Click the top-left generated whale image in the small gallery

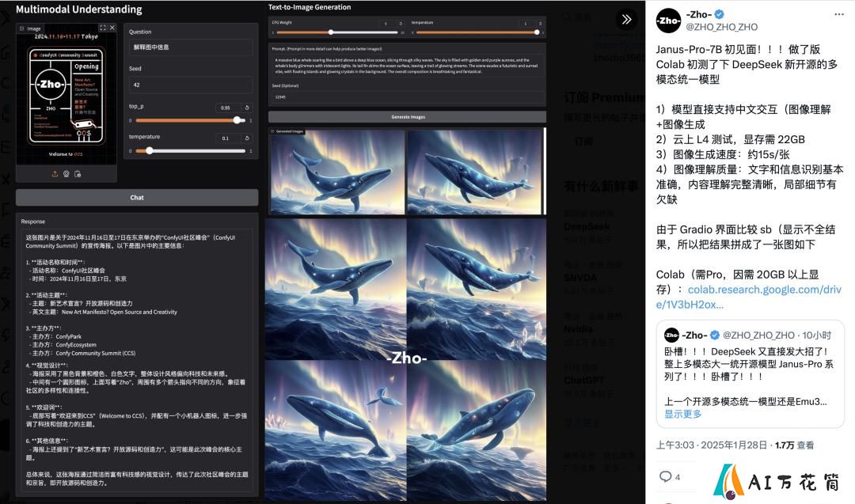click(337, 172)
